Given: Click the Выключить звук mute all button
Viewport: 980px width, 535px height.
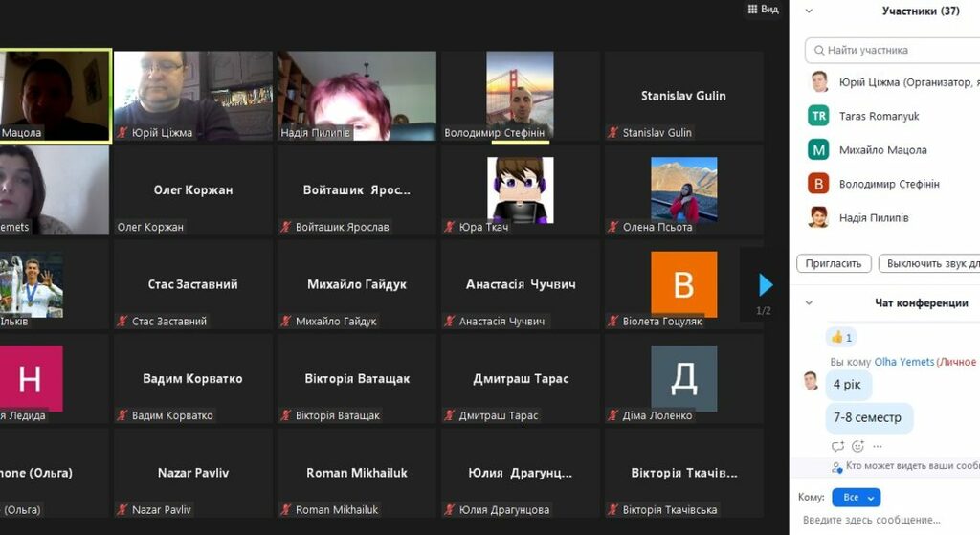Looking at the screenshot, I should pyautogui.click(x=931, y=263).
